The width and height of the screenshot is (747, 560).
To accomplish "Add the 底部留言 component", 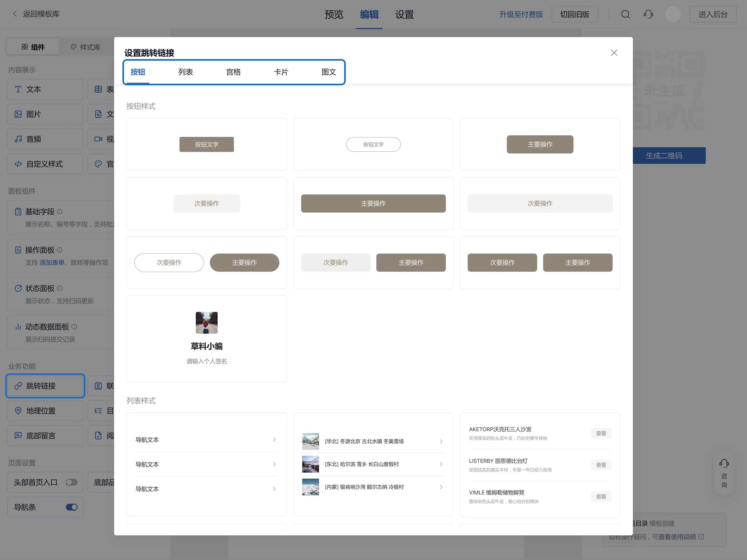I will point(45,436).
